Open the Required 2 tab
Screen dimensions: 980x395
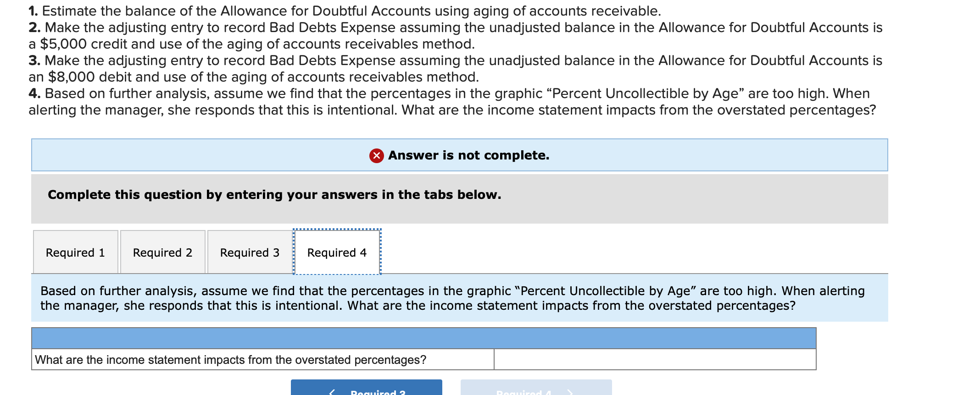pyautogui.click(x=162, y=252)
